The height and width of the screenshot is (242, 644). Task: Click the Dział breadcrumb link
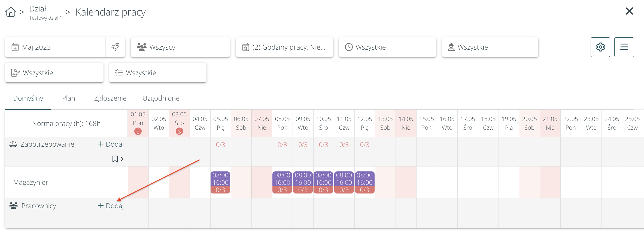coord(38,9)
